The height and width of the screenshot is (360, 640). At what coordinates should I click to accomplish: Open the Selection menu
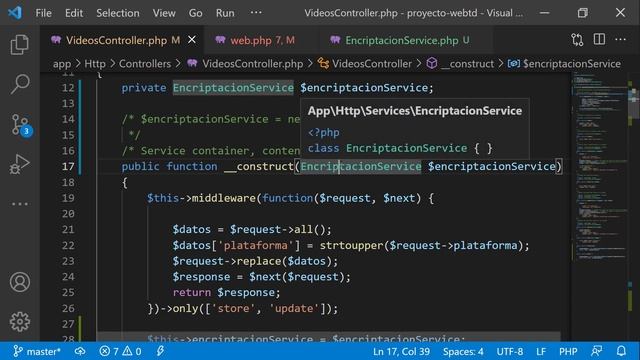[x=118, y=13]
